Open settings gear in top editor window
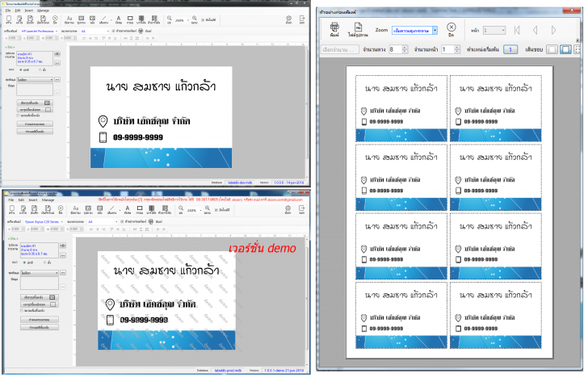Viewport: 588px width, 378px height. coord(289,19)
